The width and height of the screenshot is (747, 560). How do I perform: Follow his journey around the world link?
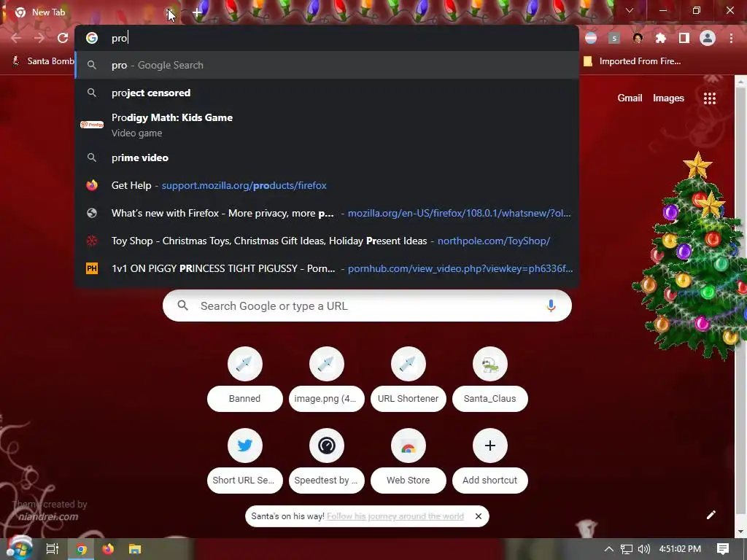pyautogui.click(x=395, y=516)
